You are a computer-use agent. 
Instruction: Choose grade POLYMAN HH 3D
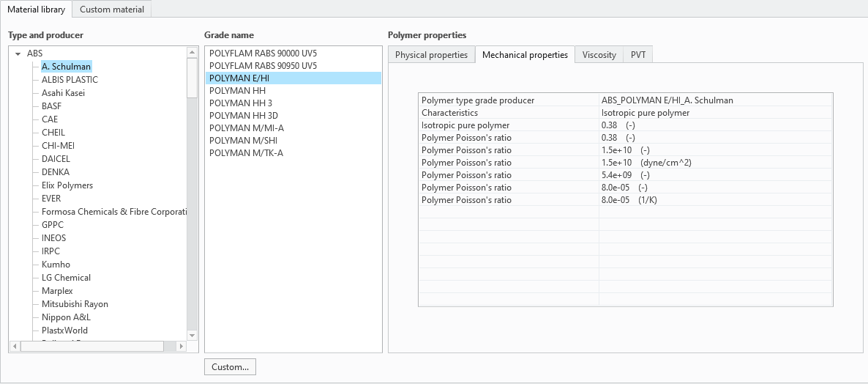tap(293, 116)
